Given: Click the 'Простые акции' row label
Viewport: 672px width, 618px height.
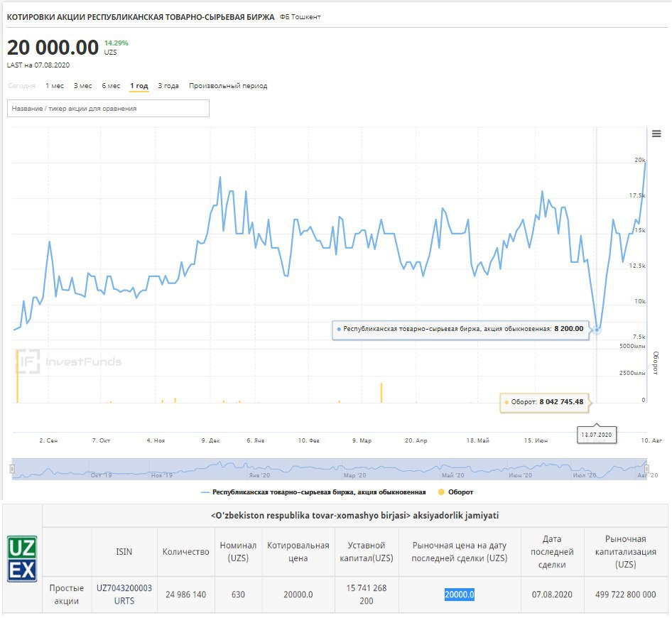Looking at the screenshot, I should [67, 595].
